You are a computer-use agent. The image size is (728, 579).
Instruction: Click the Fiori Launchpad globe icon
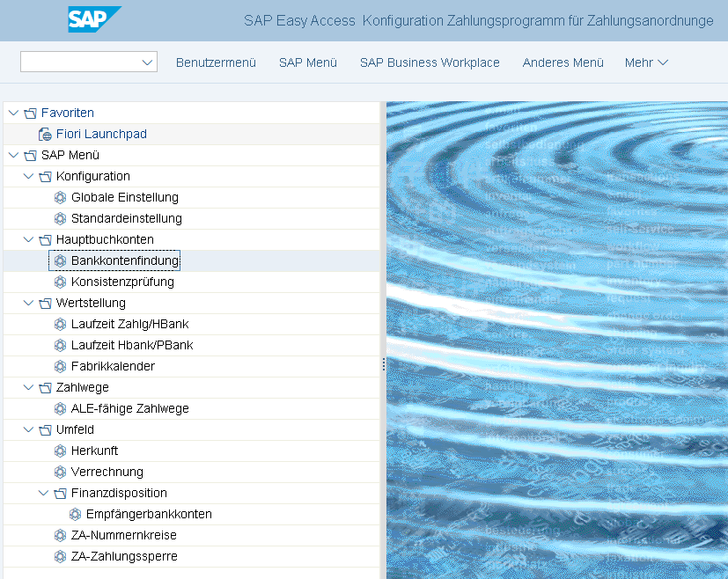point(45,135)
